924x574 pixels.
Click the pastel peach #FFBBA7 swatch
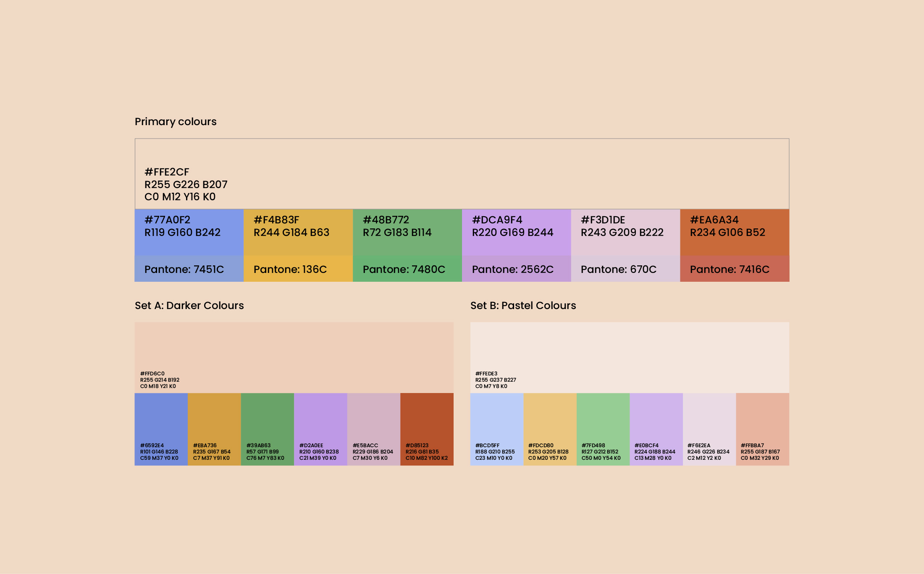(762, 420)
